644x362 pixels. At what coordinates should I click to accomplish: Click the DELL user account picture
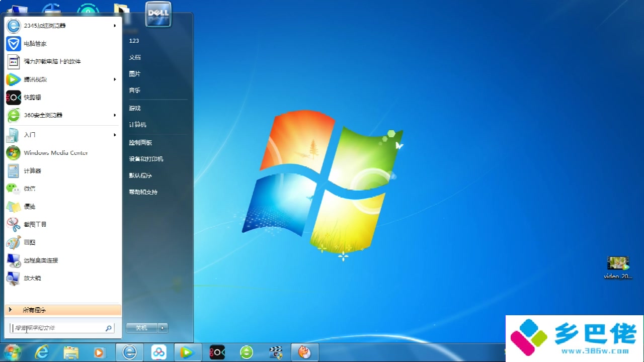tap(158, 14)
